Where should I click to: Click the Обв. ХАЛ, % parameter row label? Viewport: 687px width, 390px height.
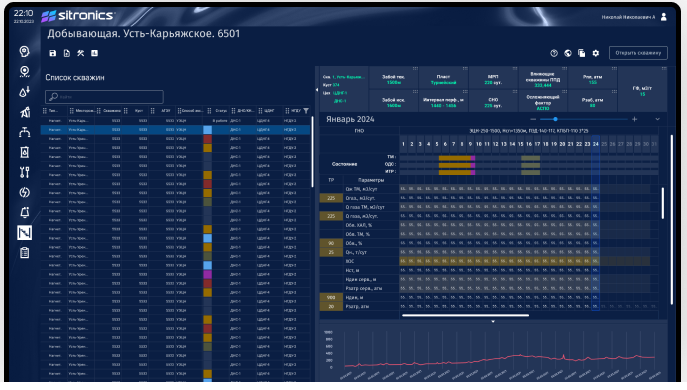[358, 225]
